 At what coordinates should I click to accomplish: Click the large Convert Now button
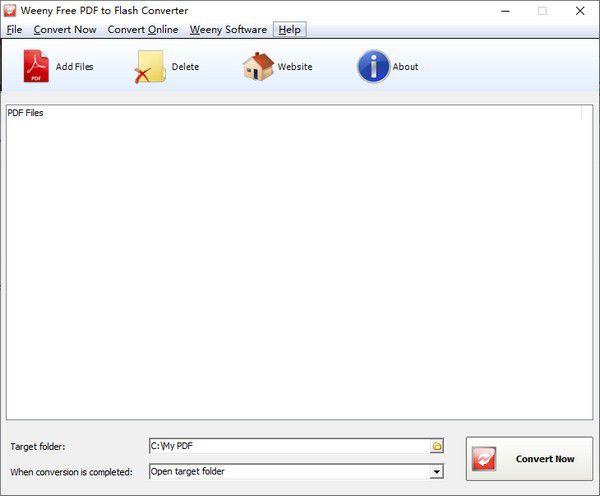[529, 458]
